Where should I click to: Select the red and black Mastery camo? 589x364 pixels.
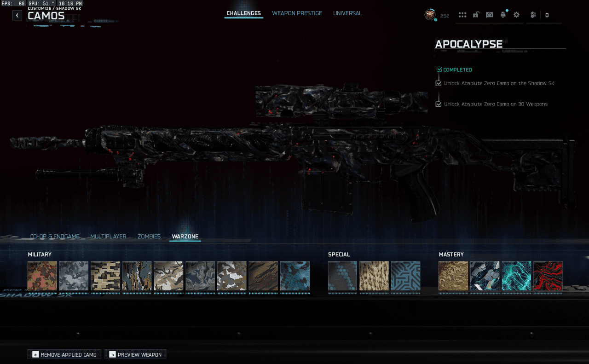pos(548,276)
